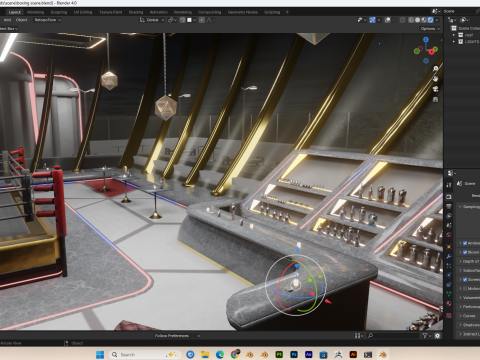Toggle the Ambient Occlusion checkbox
This screenshot has width=480, height=360.
[x=465, y=243]
